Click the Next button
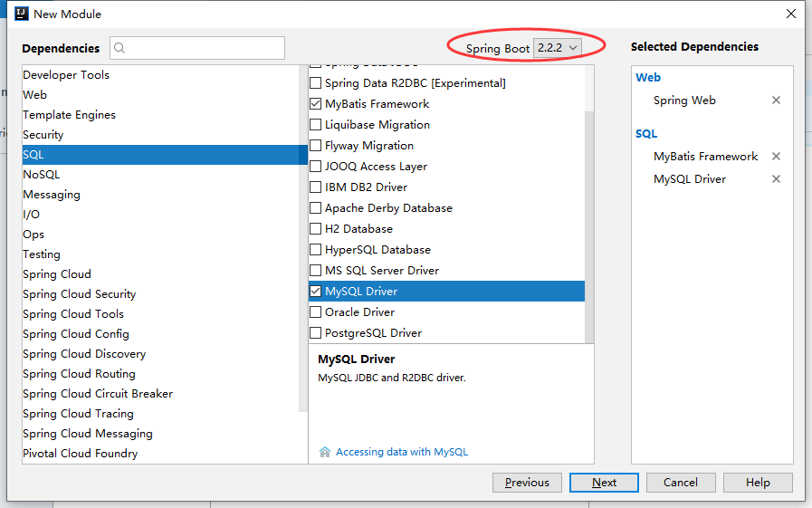This screenshot has width=812, height=508. pyautogui.click(x=604, y=483)
